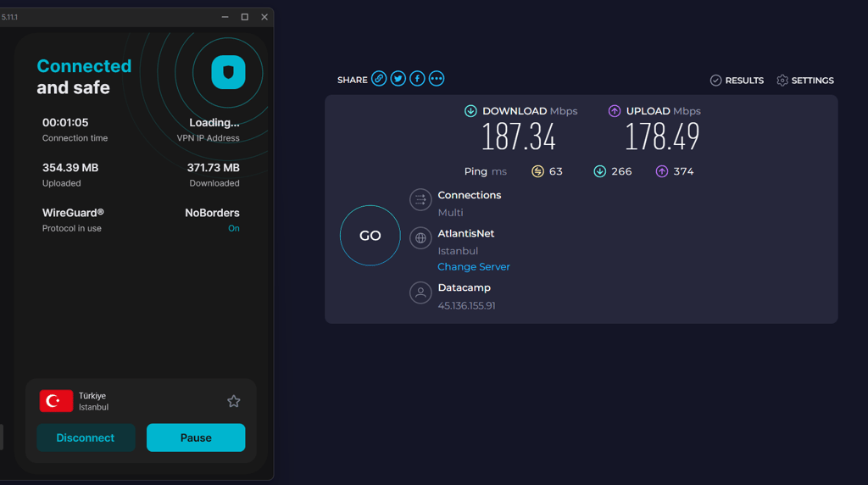Click the AtlantisNet globe icon
This screenshot has width=868, height=485.
click(420, 238)
